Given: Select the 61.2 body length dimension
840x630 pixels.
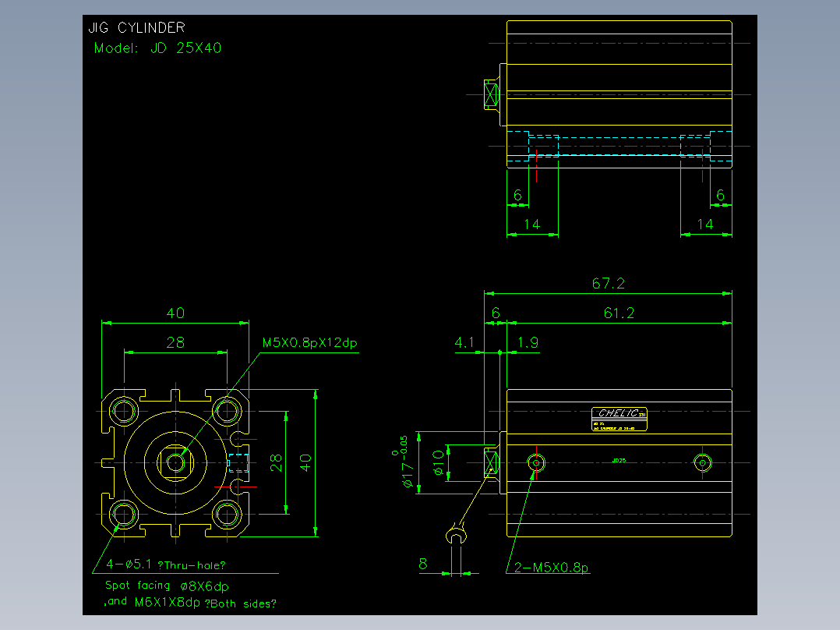Looking at the screenshot, I should coord(619,313).
